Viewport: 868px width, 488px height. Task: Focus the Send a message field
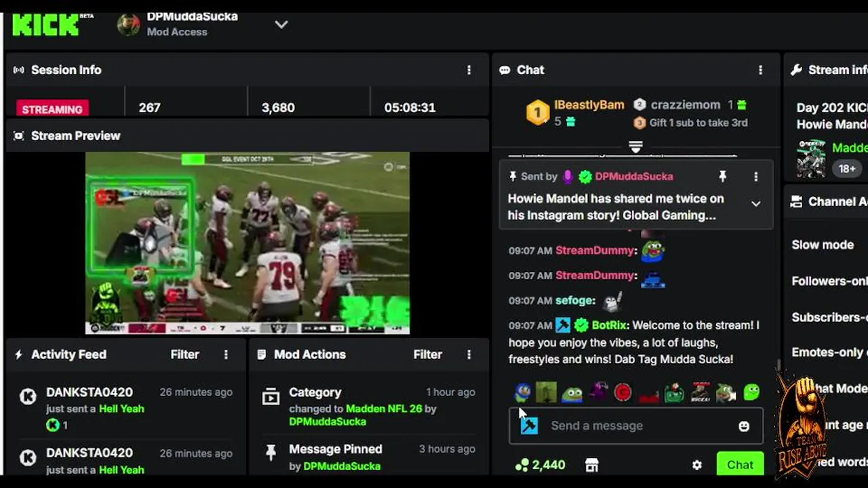coord(636,426)
